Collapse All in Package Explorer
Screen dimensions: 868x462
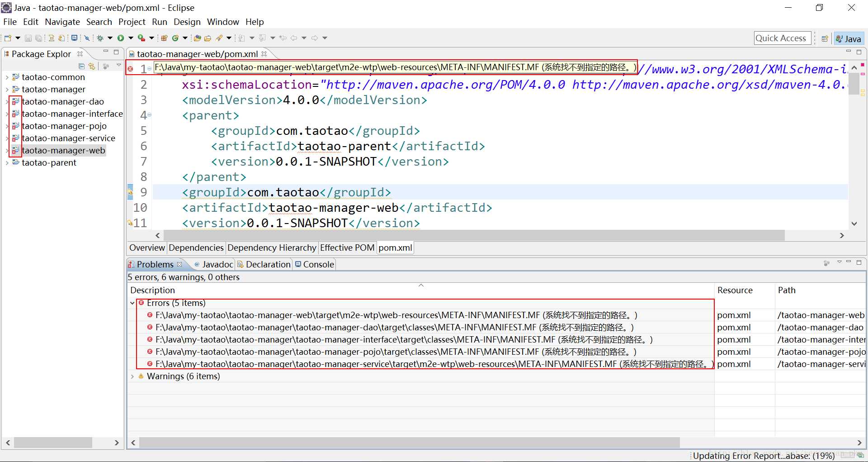pyautogui.click(x=82, y=66)
